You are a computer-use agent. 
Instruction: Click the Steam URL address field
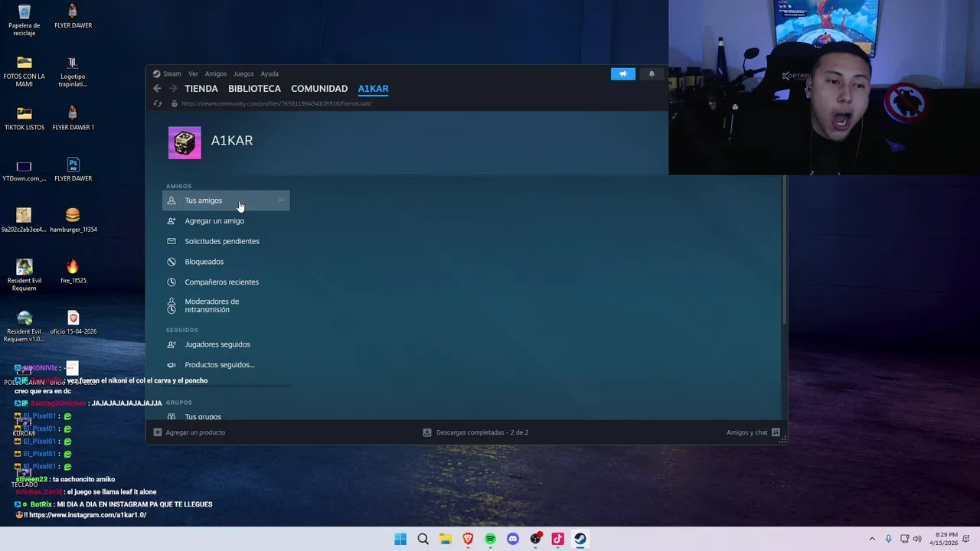pyautogui.click(x=276, y=103)
